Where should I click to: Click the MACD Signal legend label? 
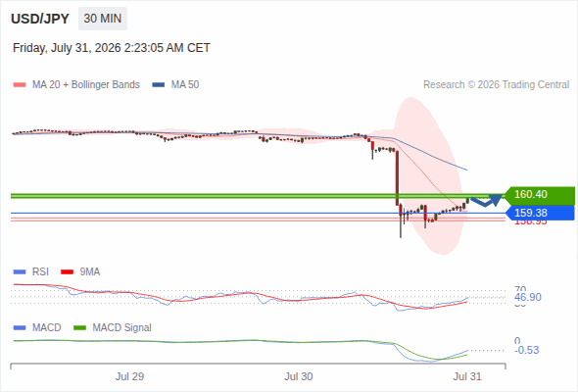click(x=122, y=328)
